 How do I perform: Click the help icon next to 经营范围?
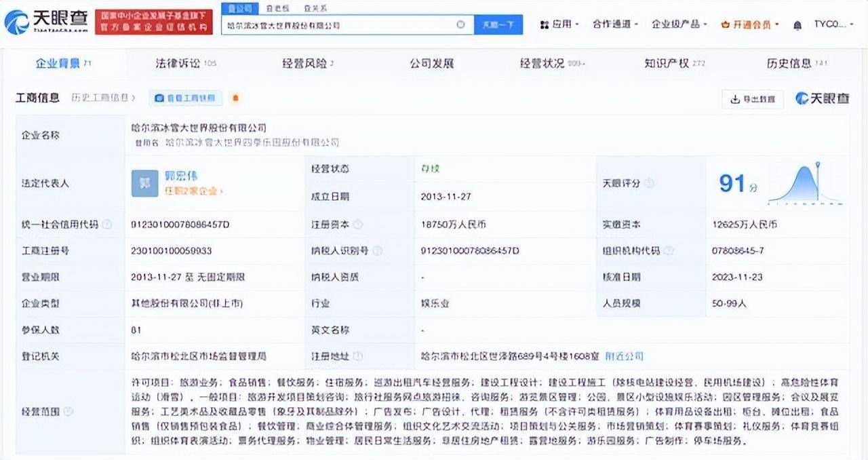coord(69,411)
